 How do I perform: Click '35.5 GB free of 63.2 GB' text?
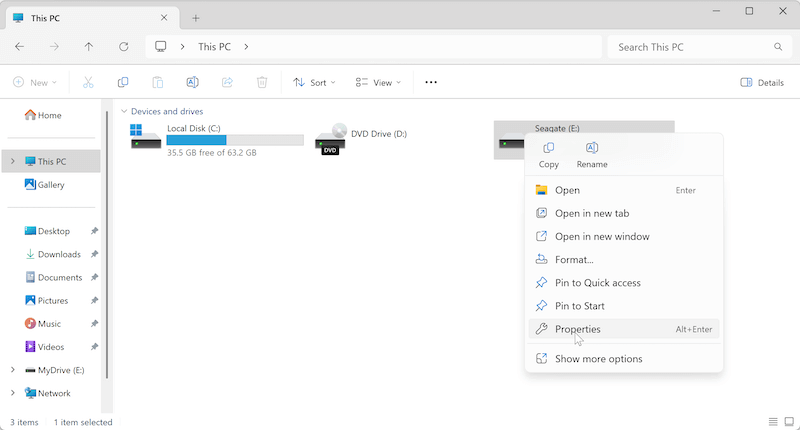(212, 153)
